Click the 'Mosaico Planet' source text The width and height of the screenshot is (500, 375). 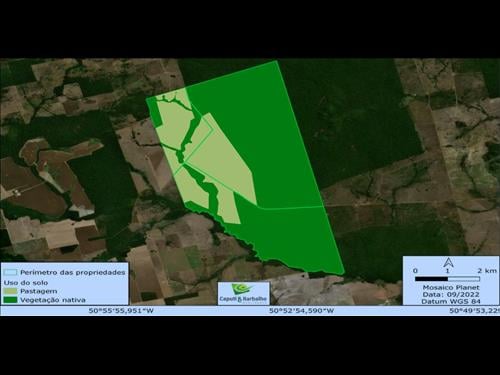pyautogui.click(x=451, y=287)
